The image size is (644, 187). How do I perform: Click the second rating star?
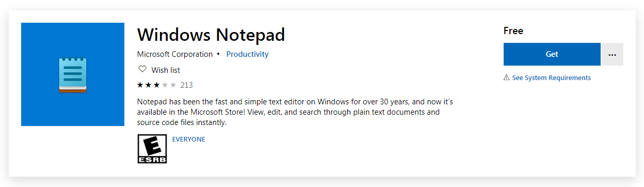tap(149, 85)
